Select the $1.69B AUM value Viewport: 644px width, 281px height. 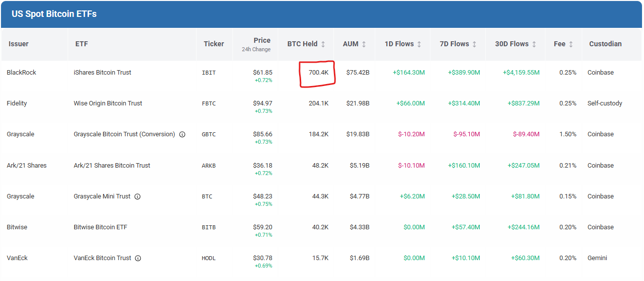[360, 258]
